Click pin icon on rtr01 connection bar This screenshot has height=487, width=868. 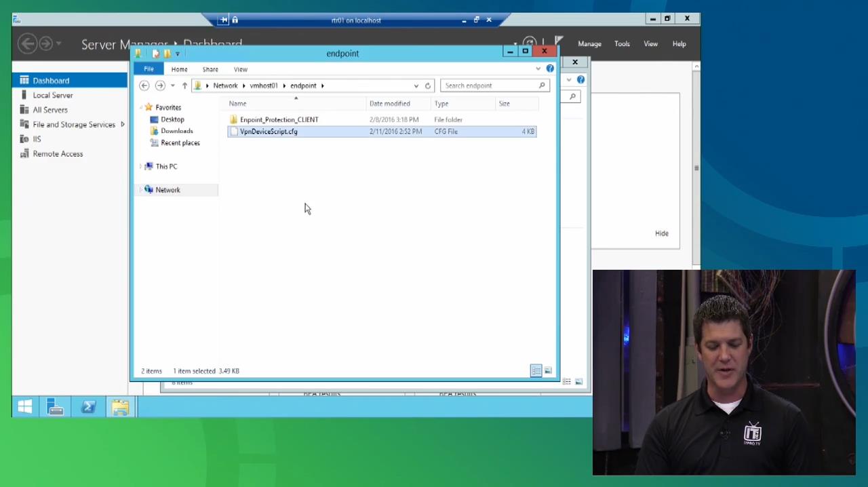(224, 20)
